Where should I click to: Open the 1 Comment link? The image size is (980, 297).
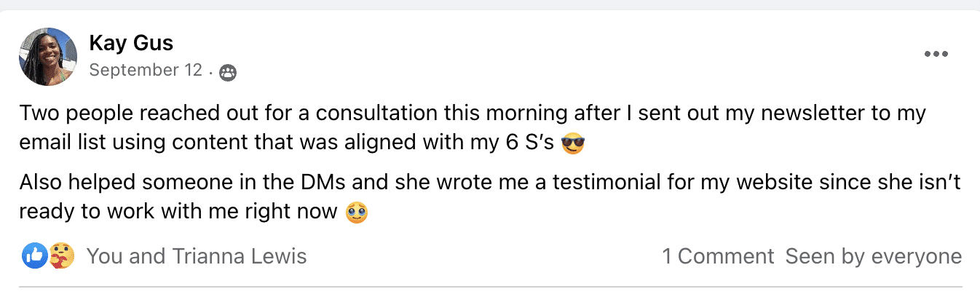tap(718, 256)
